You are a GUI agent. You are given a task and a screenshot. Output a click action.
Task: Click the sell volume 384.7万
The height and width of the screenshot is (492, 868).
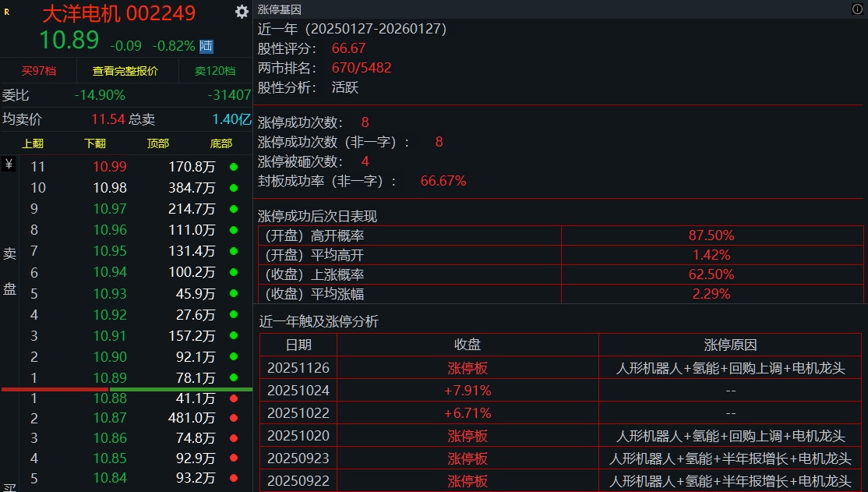tap(192, 188)
